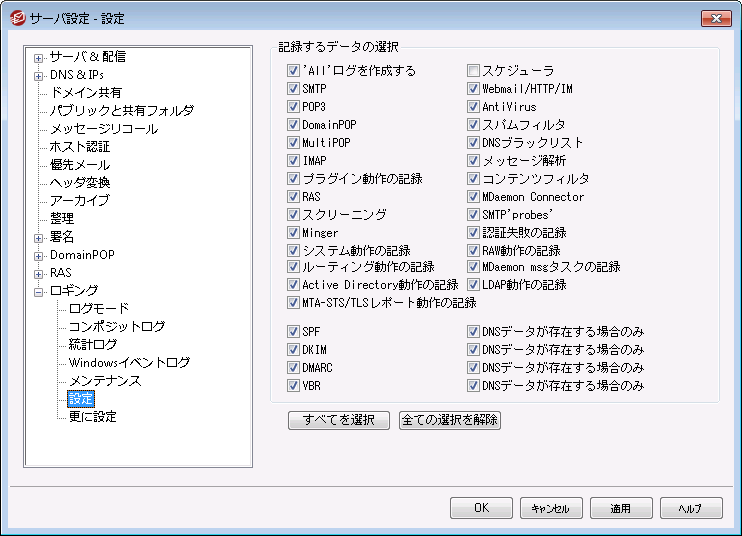
Task: Toggle メッセージ解析 checkbox
Action: tap(473, 160)
